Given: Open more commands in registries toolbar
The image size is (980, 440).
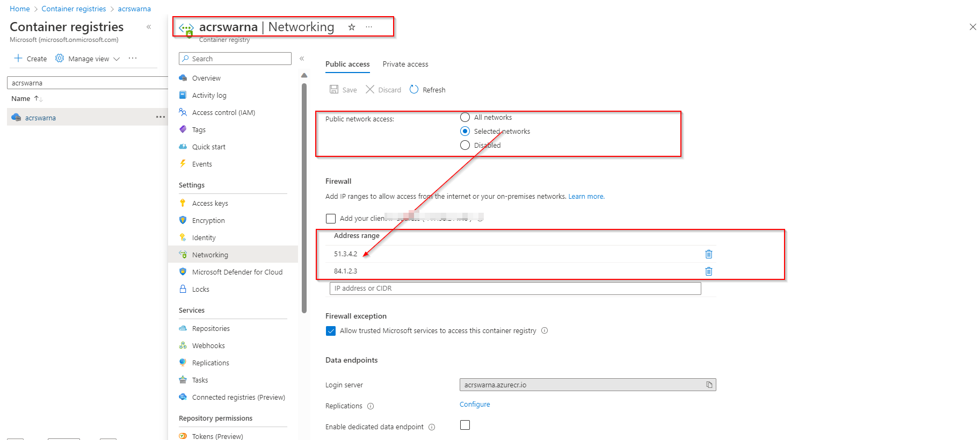Looking at the screenshot, I should coord(133,58).
